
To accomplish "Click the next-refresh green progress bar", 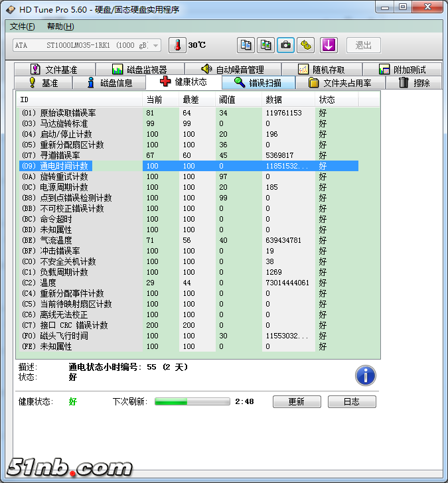I will 192,401.
